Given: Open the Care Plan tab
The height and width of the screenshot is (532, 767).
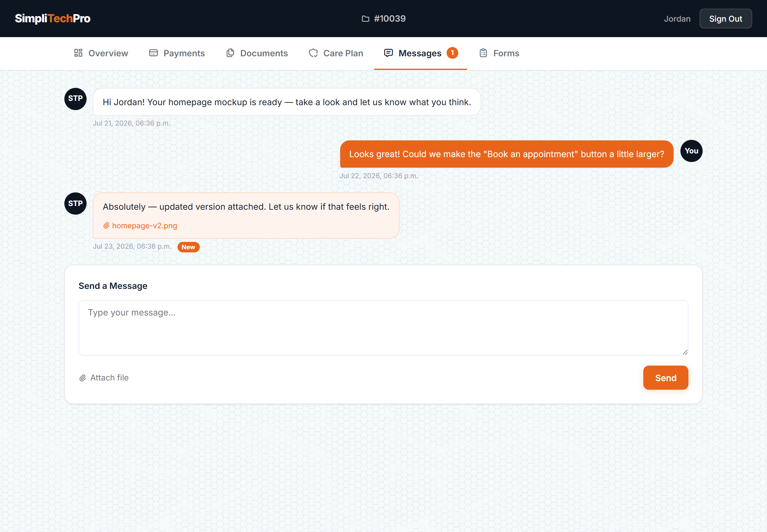Looking at the screenshot, I should (x=336, y=53).
